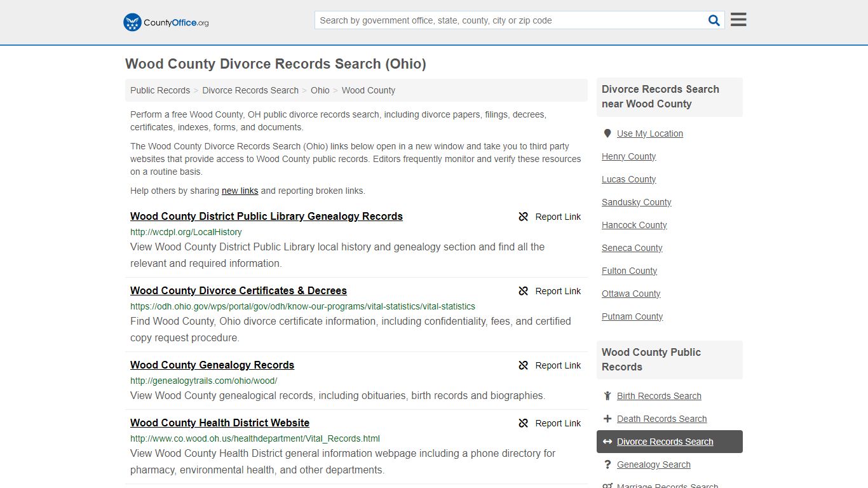Select Lucas County
Image resolution: width=868 pixels, height=488 pixels.
[628, 179]
